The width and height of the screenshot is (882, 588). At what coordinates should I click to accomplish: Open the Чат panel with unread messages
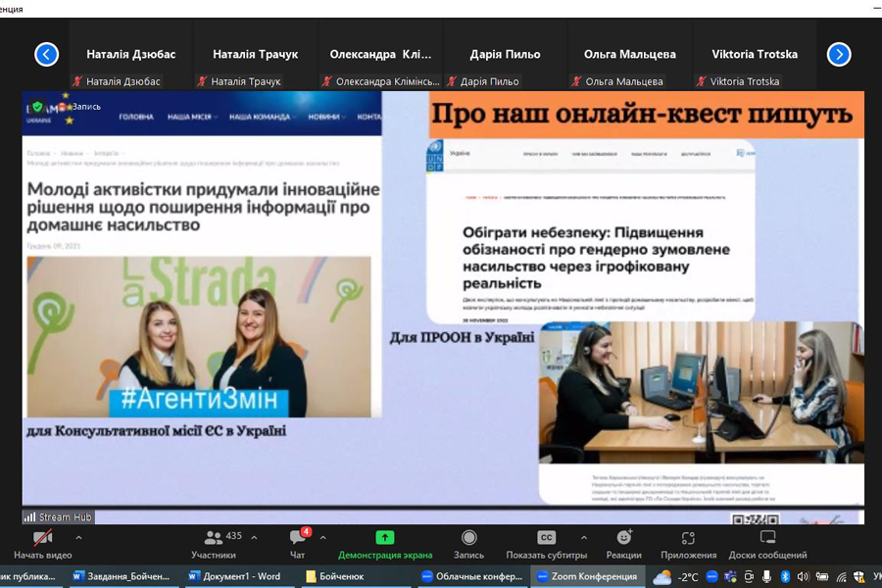[x=297, y=544]
